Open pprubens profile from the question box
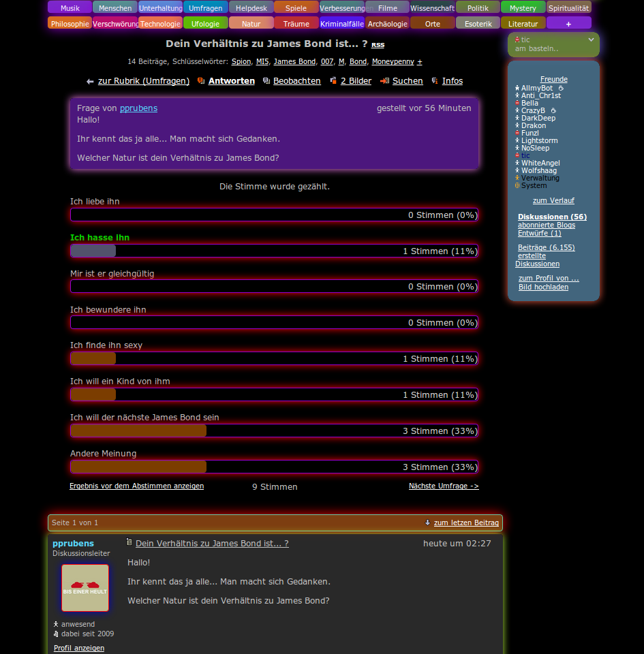This screenshot has width=644, height=654. click(x=138, y=108)
